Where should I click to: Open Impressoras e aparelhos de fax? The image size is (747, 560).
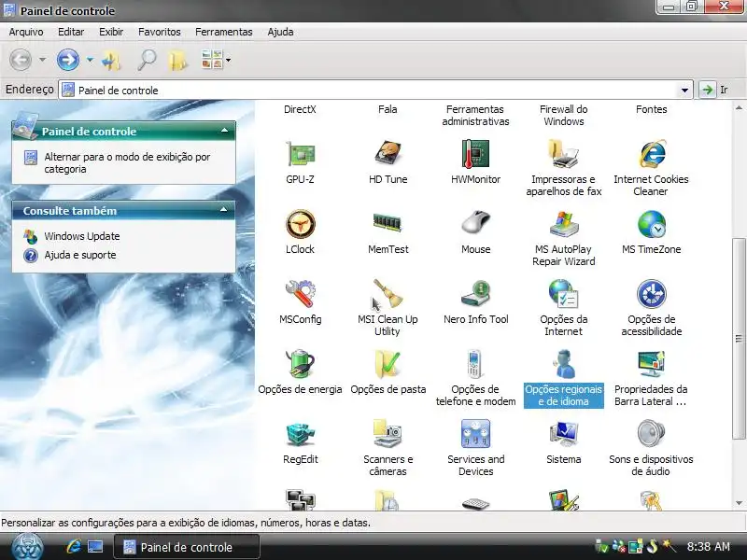click(564, 154)
